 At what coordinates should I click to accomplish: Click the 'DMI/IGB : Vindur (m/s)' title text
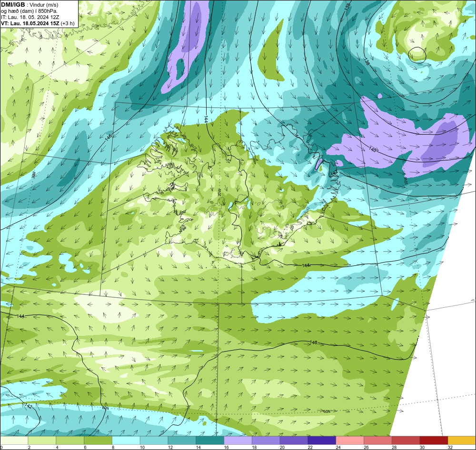(x=30, y=5)
